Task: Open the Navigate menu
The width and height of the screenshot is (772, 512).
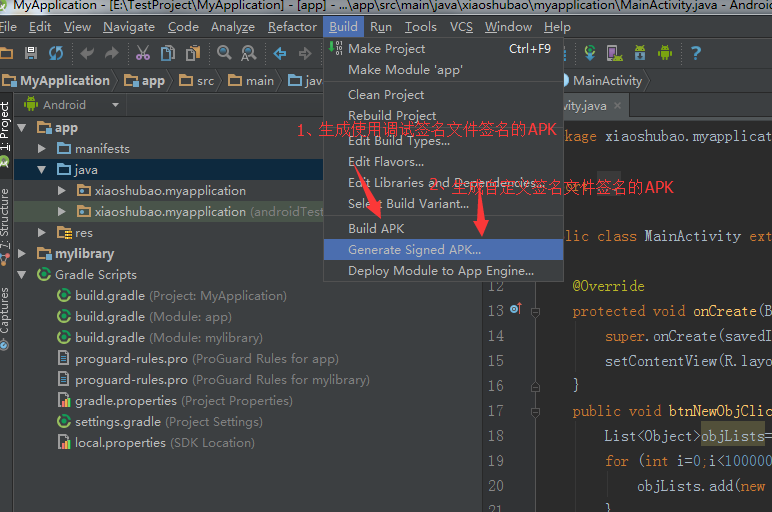Action: click(x=129, y=27)
